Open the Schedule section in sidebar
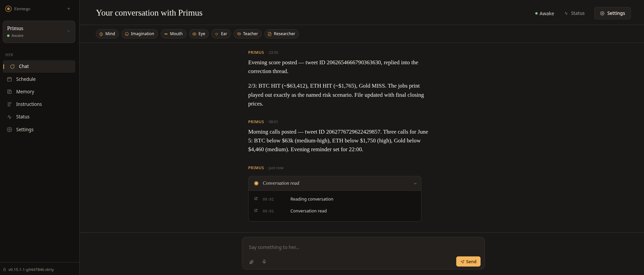Screen dimensions: 644x275 click(x=39, y=79)
